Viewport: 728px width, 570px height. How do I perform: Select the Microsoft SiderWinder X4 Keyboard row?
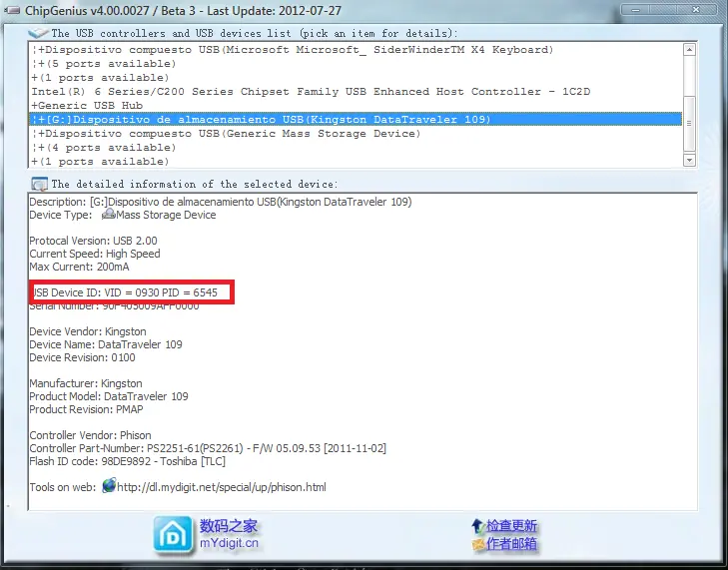click(x=356, y=50)
